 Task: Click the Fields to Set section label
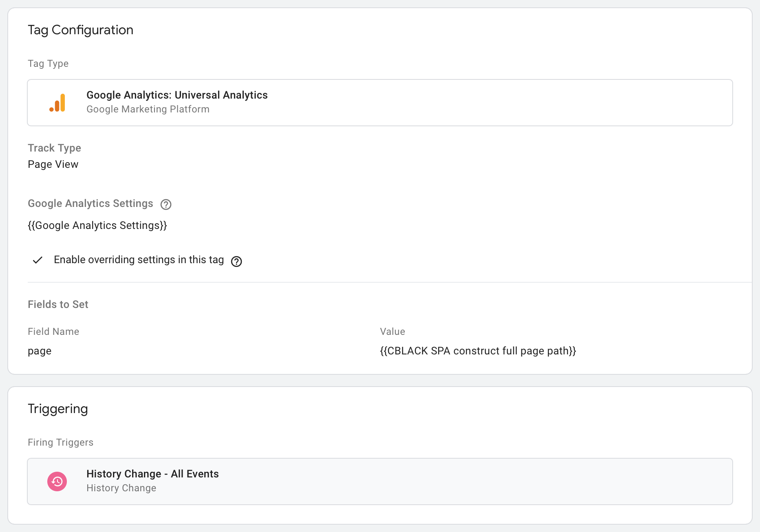tap(58, 305)
